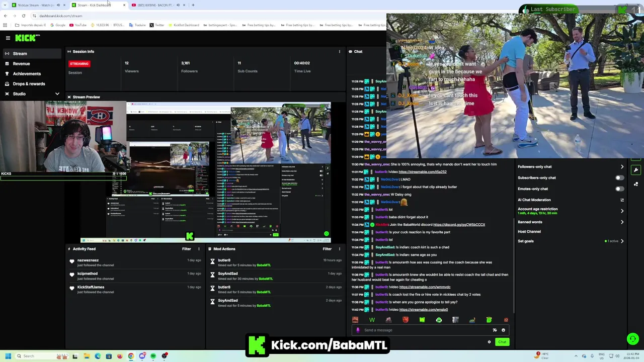Open the Mod Actions three-dot menu
The height and width of the screenshot is (362, 644).
[339, 249]
